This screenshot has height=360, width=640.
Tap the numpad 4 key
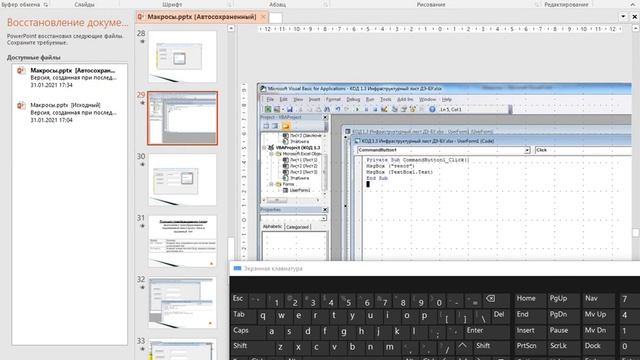point(629,315)
